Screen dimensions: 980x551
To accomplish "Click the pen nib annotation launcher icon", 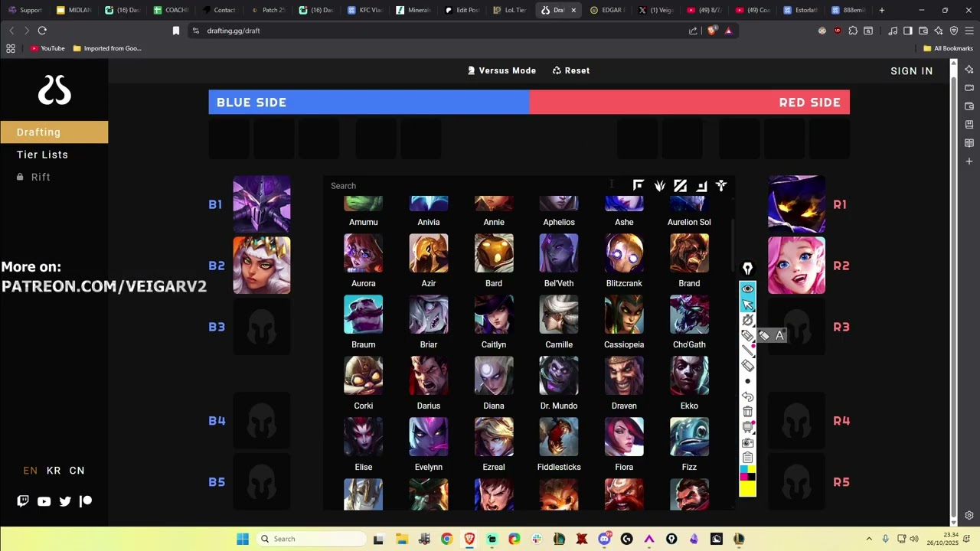I will [x=748, y=269].
